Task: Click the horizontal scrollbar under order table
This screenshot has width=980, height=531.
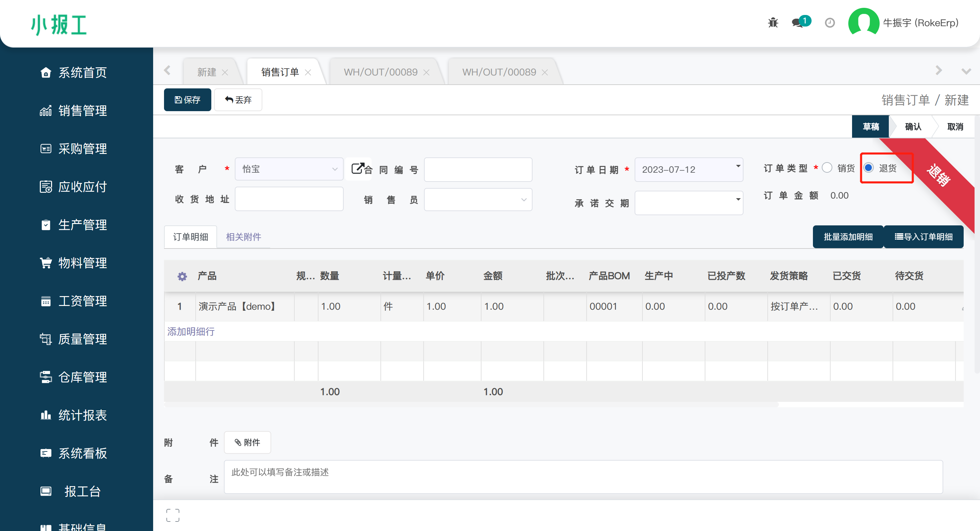Action: (472, 405)
